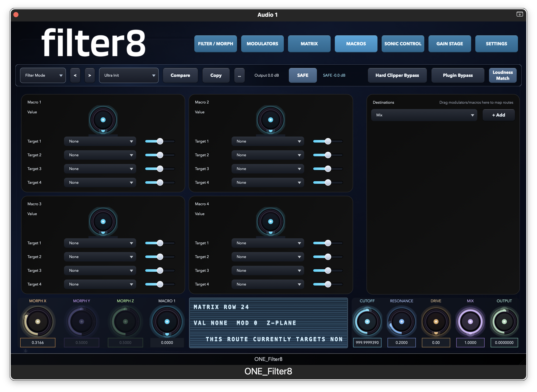The image size is (537, 392).
Task: Click the Resonance knob
Action: [x=401, y=322]
